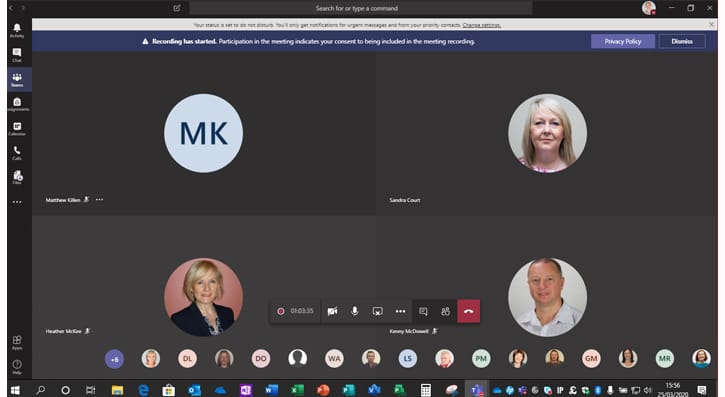Click the taskbar volume icon
Image resolution: width=725 pixels, height=397 pixels.
pyautogui.click(x=647, y=390)
